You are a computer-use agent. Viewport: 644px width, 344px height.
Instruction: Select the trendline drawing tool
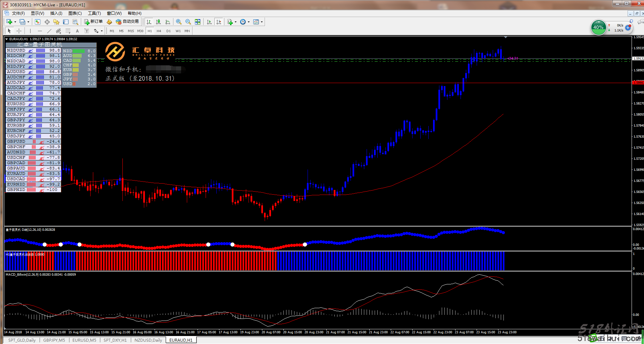coord(49,31)
